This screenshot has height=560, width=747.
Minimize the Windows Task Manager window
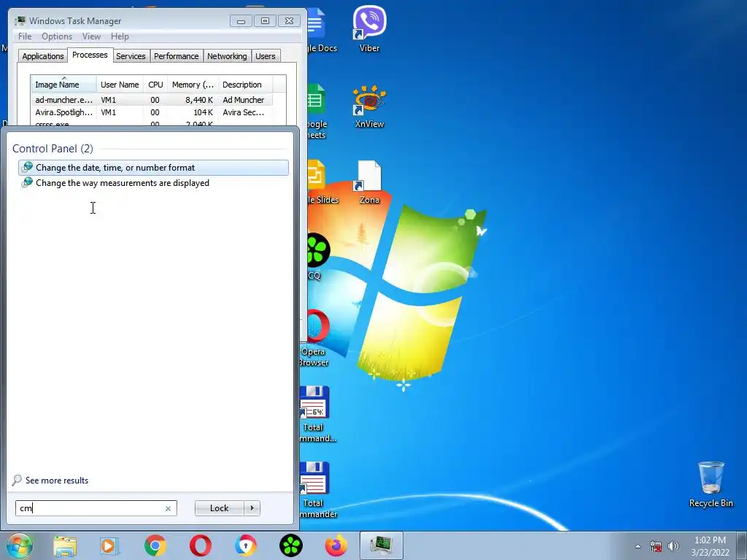pyautogui.click(x=241, y=21)
